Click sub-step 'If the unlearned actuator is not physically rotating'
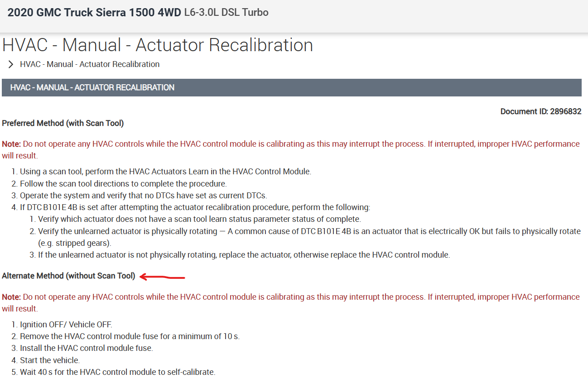This screenshot has height=388, width=588. click(244, 255)
